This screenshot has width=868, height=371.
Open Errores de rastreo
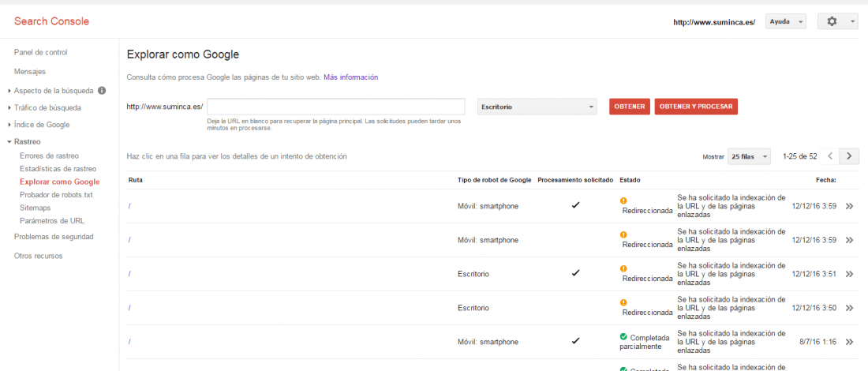tap(49, 156)
